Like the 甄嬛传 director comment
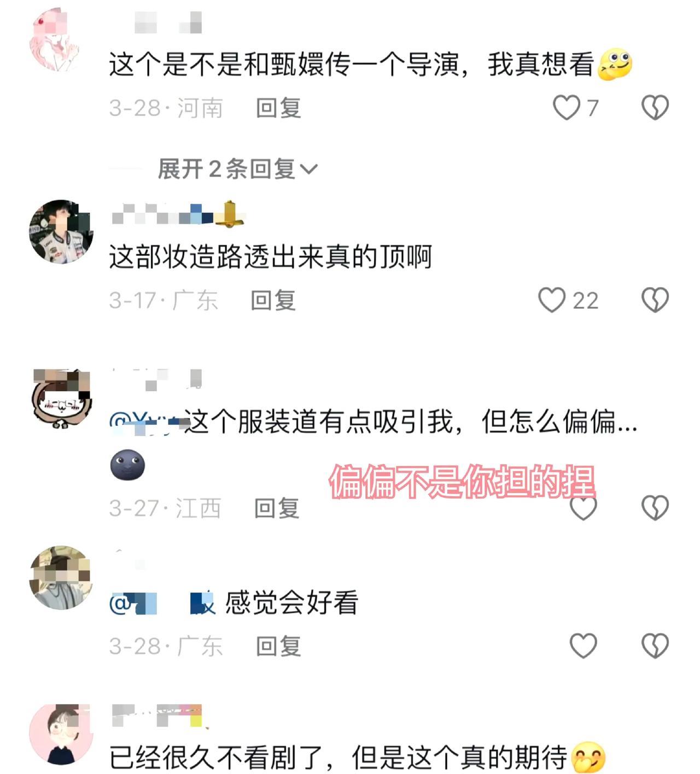Screen dimensions: 700x774 coord(567,108)
